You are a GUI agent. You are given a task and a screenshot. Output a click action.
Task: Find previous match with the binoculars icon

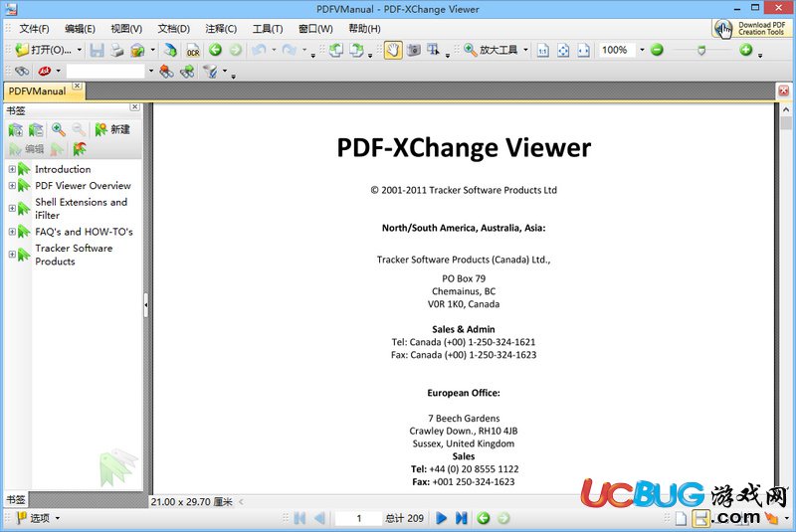[166, 71]
